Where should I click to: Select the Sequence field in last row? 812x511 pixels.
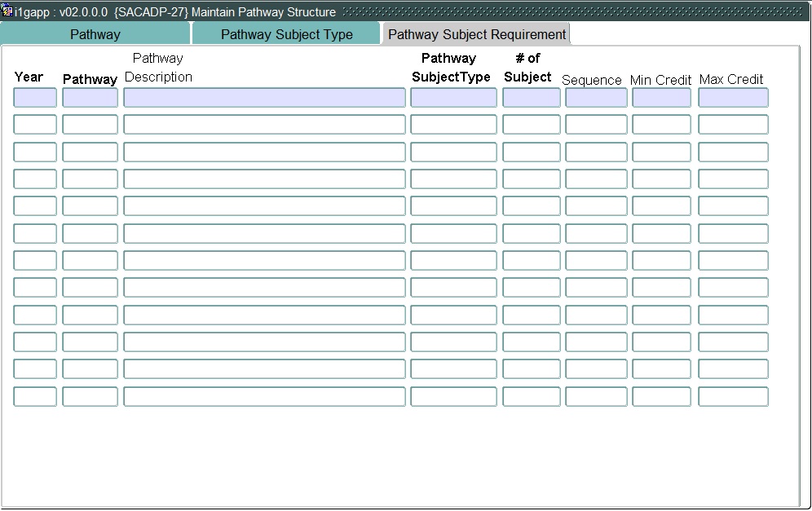(x=596, y=397)
